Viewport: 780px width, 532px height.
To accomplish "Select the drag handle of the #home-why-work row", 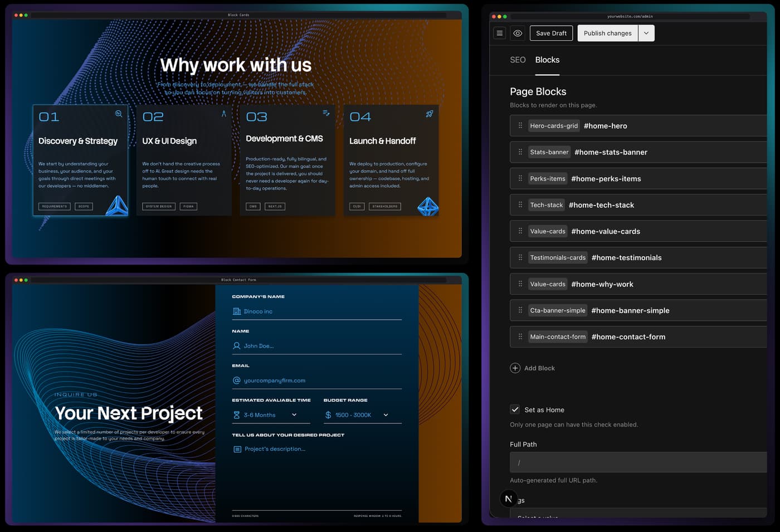I will [520, 284].
